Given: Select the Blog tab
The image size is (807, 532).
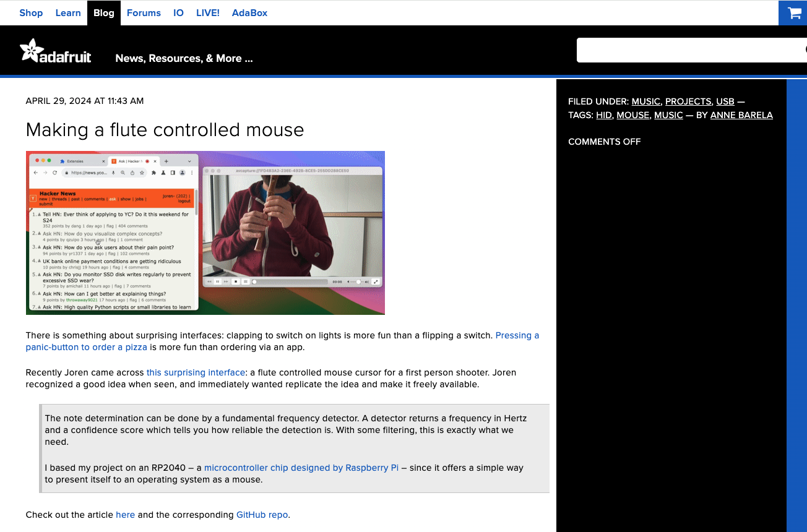Looking at the screenshot, I should 104,13.
